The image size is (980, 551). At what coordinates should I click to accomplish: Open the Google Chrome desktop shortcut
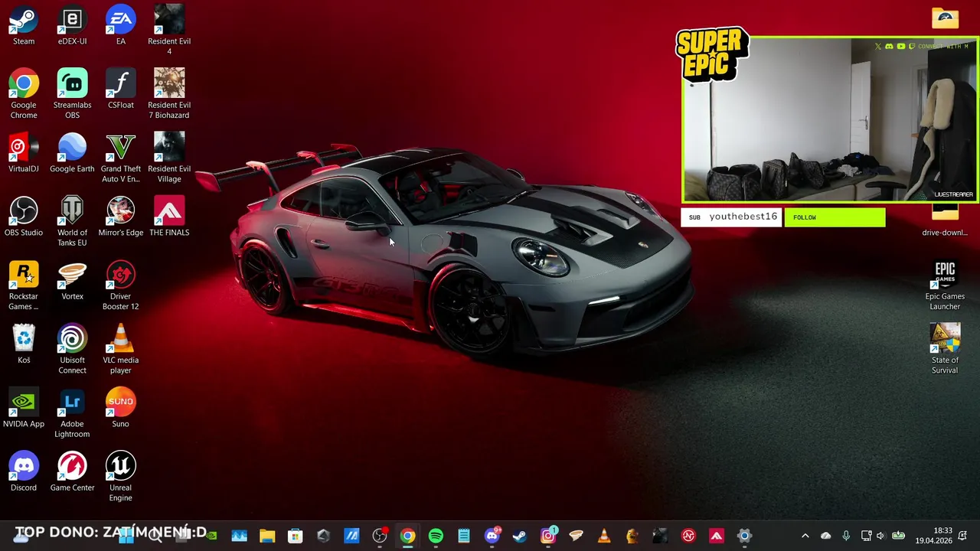pos(24,94)
